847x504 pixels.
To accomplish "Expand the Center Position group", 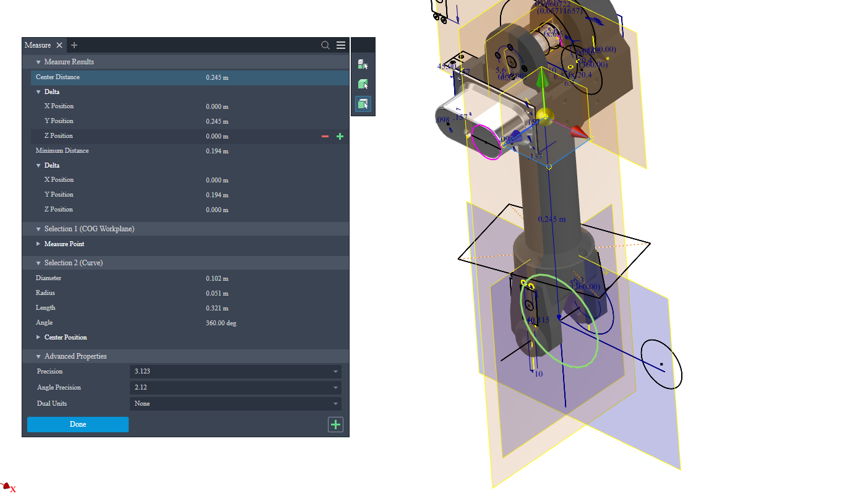I will [38, 337].
